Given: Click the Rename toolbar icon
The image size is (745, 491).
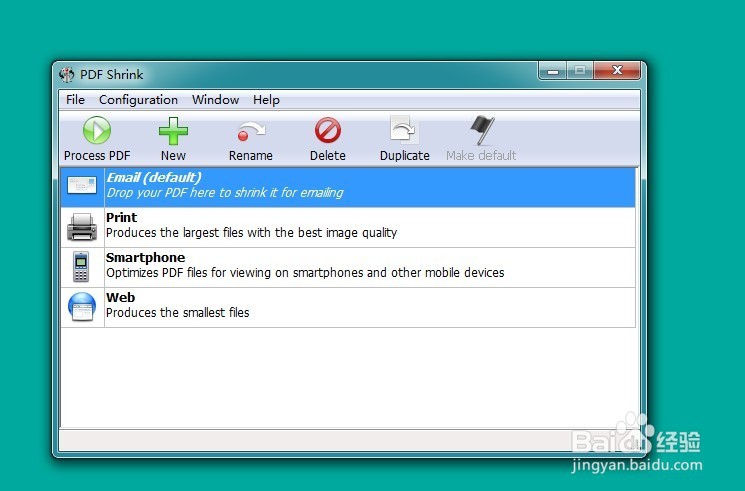Looking at the screenshot, I should [251, 131].
